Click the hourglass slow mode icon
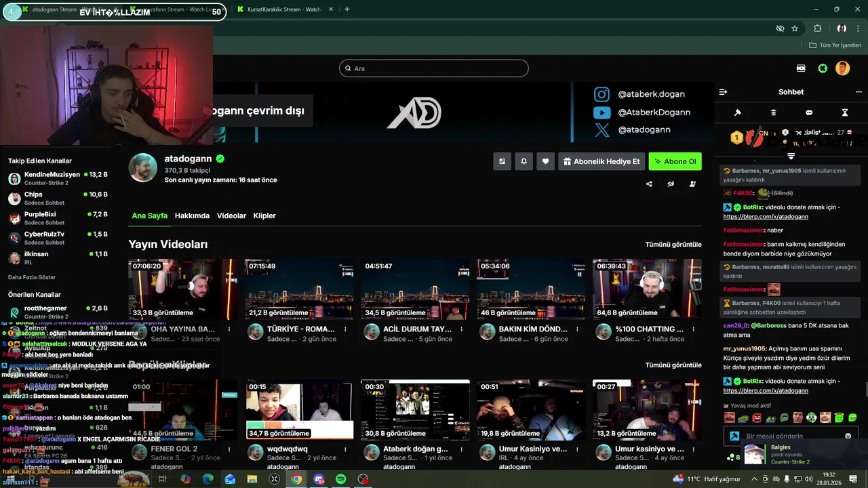This screenshot has width=868, height=488. pyautogui.click(x=845, y=113)
